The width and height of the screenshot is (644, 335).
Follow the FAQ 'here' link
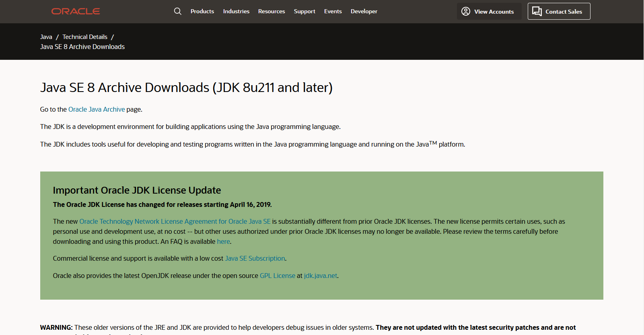click(x=223, y=241)
